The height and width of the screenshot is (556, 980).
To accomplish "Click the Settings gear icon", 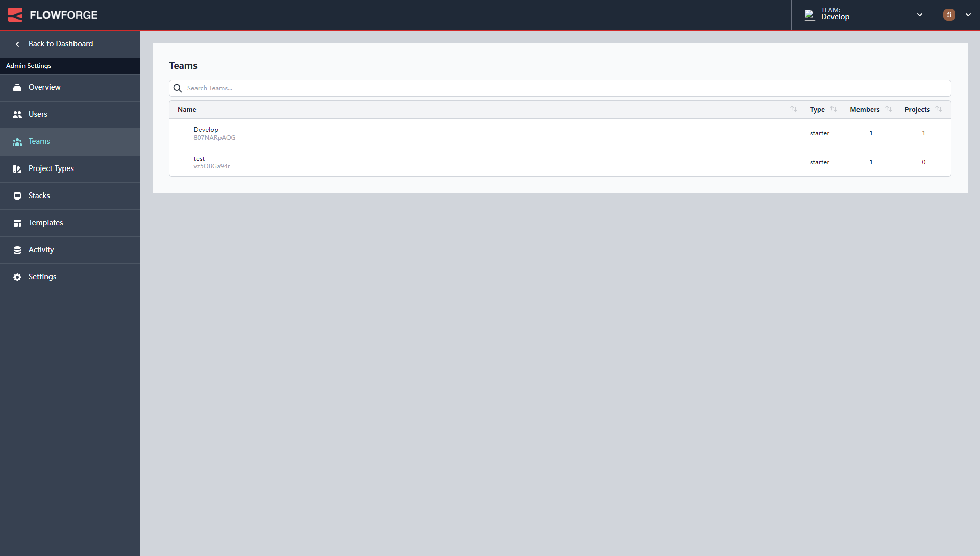I will (x=17, y=277).
